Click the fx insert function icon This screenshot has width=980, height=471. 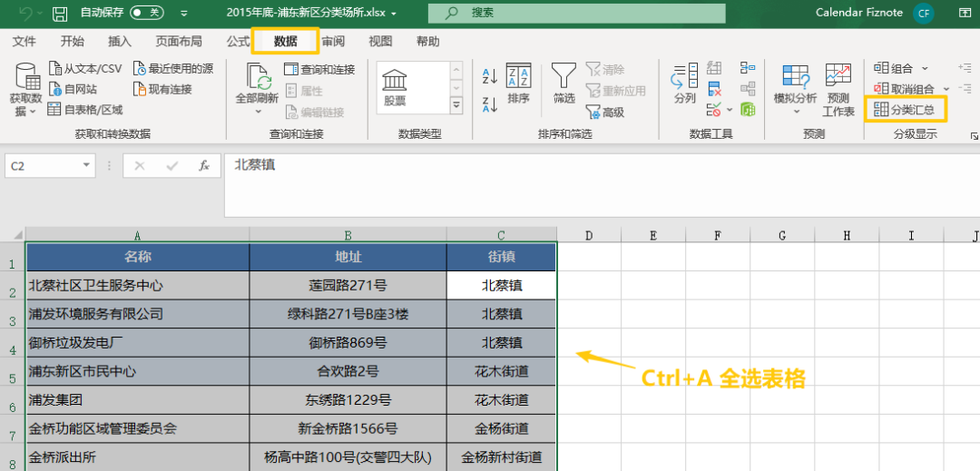pos(204,165)
